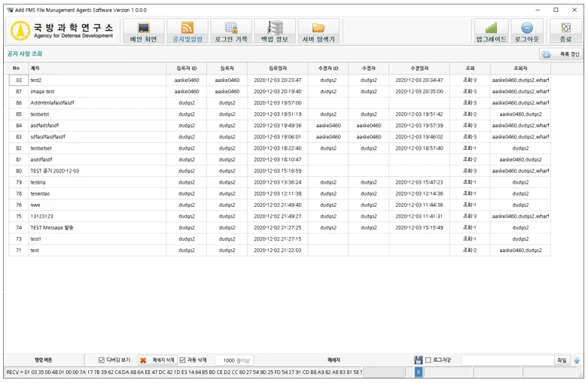588x383 pixels.
Task: Refresh the list with 목록 갱신 button
Action: pyautogui.click(x=561, y=54)
